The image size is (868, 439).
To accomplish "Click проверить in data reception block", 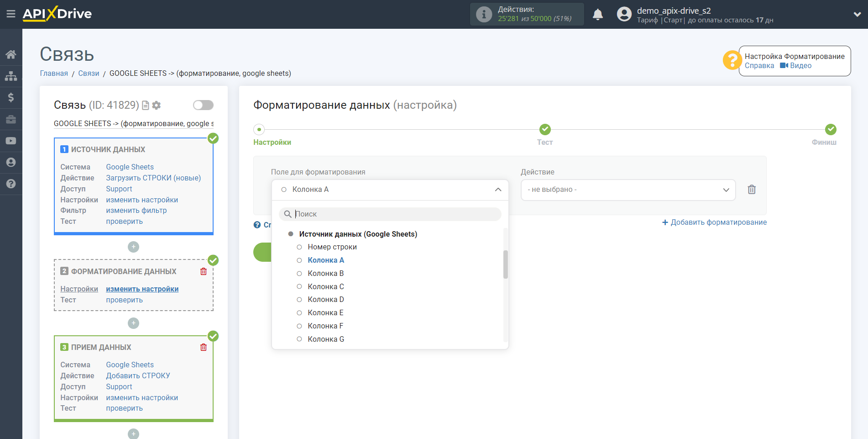I will point(125,408).
